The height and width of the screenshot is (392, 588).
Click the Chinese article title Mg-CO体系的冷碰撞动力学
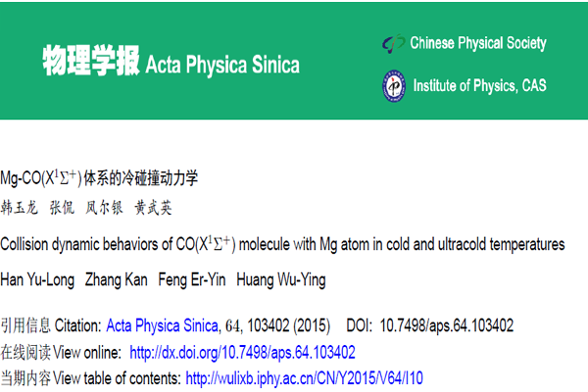pyautogui.click(x=101, y=178)
